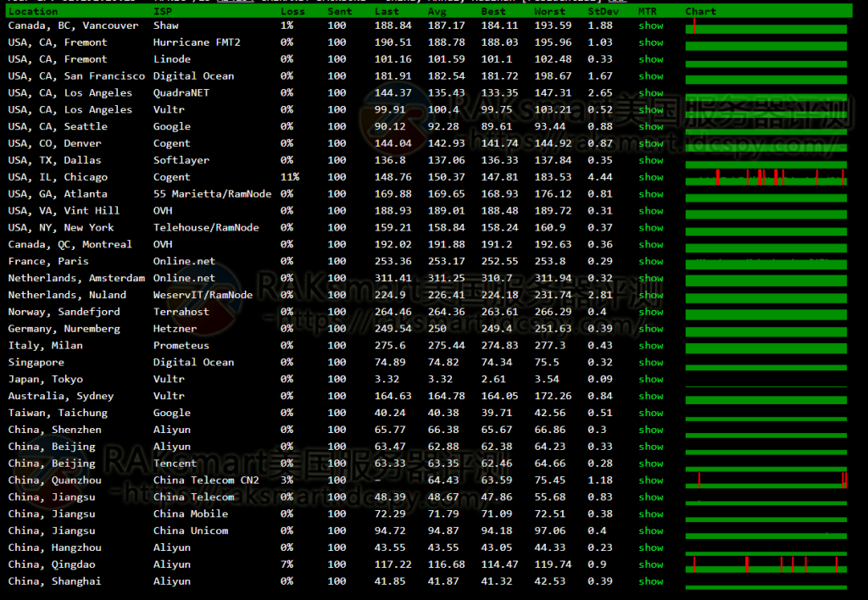Select the Chicago Cogent latency chart
This screenshot has height=600, width=868.
coord(766,177)
